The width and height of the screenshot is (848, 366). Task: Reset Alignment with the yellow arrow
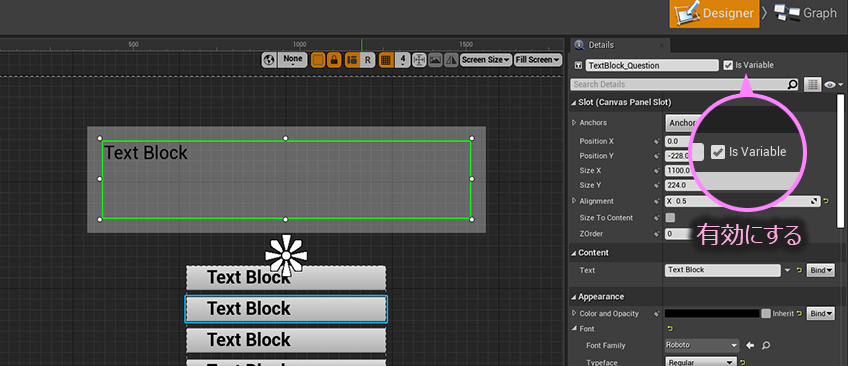(x=826, y=202)
